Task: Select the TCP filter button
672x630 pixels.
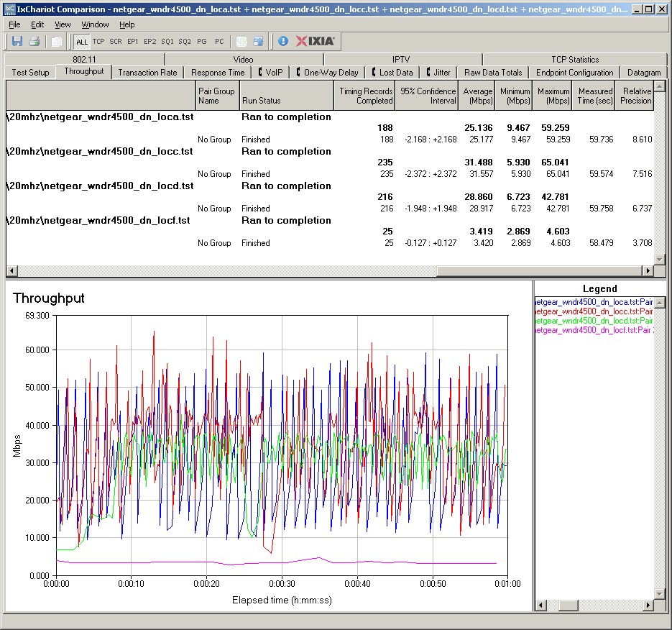Action: click(98, 42)
